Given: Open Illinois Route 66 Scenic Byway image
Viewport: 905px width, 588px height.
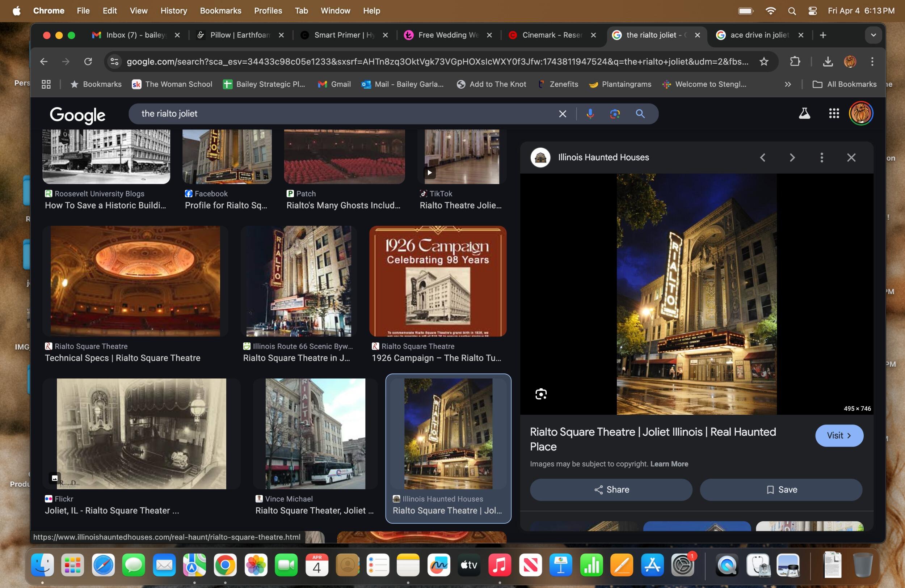Looking at the screenshot, I should (x=299, y=281).
